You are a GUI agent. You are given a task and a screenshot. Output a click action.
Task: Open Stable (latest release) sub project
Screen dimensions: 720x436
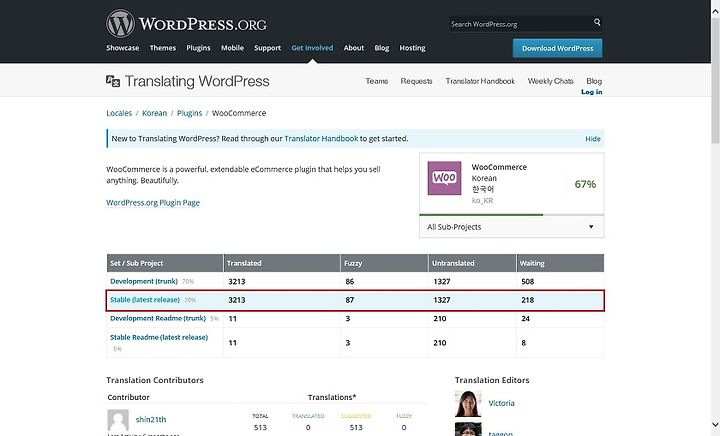click(145, 300)
